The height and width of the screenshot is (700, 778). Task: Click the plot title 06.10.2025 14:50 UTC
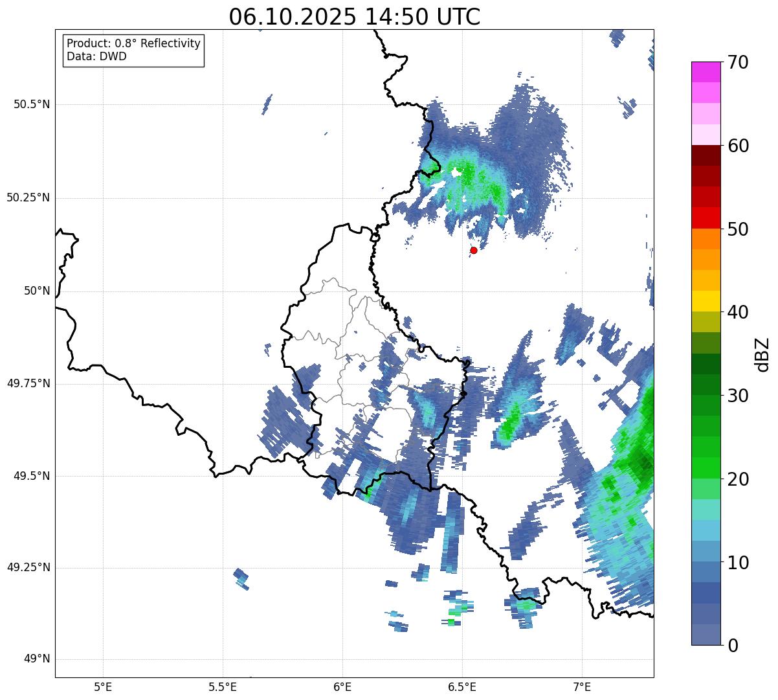click(355, 17)
